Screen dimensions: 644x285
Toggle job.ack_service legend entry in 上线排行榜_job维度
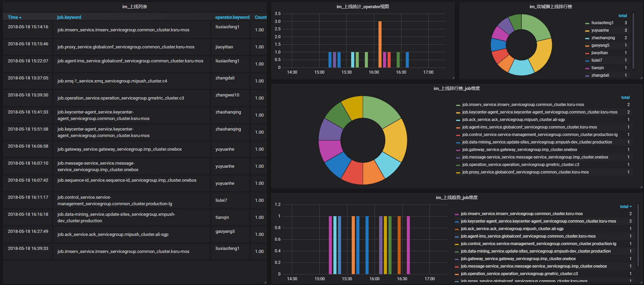pyautogui.click(x=513, y=120)
